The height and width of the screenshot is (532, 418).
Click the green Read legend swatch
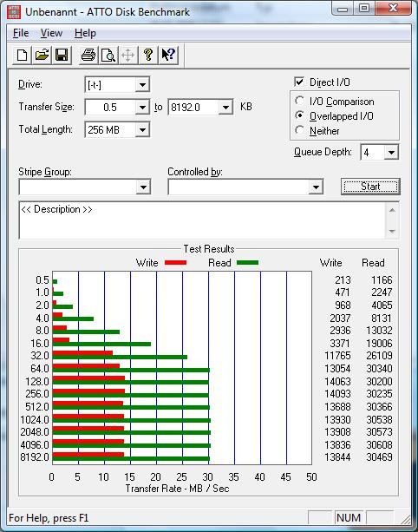click(247, 263)
